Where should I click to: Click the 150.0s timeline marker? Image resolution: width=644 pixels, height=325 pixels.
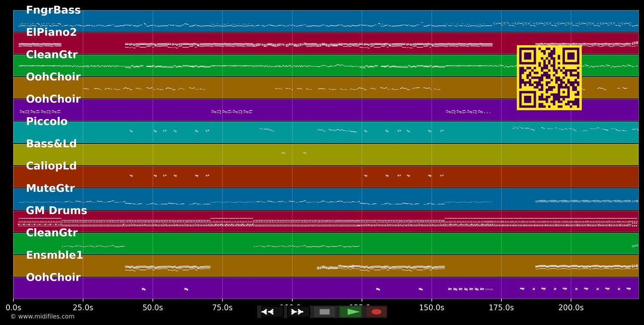pyautogui.click(x=431, y=307)
